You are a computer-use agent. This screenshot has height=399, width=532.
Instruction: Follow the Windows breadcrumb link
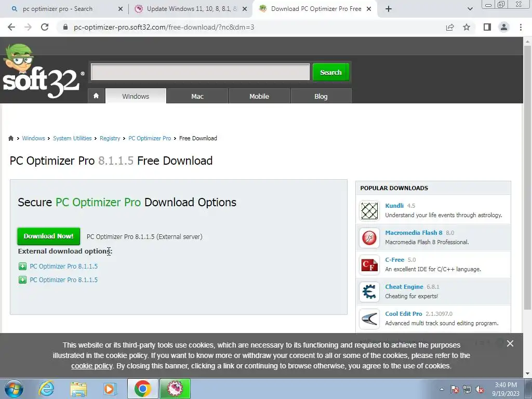33,138
